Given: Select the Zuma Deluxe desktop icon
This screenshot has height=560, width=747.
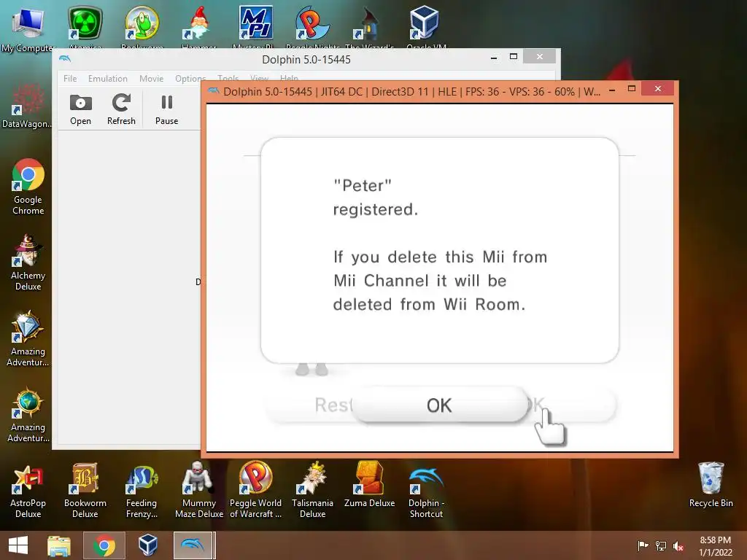Looking at the screenshot, I should (x=370, y=485).
